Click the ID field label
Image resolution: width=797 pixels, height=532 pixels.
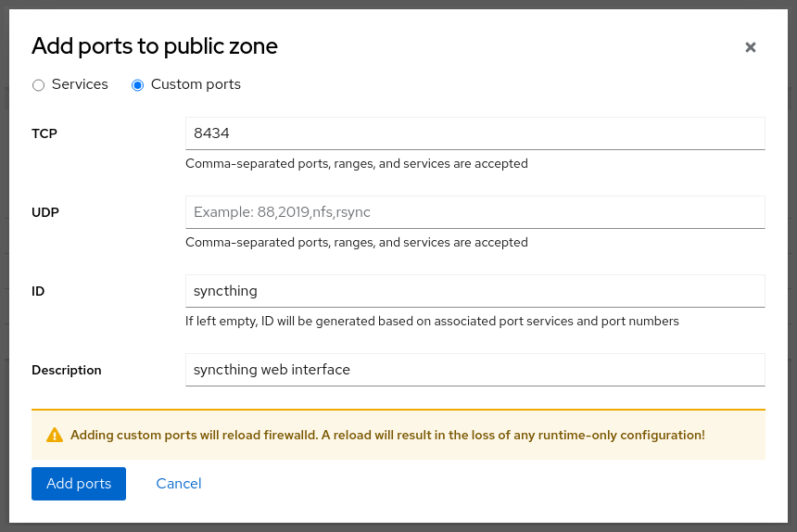[38, 291]
